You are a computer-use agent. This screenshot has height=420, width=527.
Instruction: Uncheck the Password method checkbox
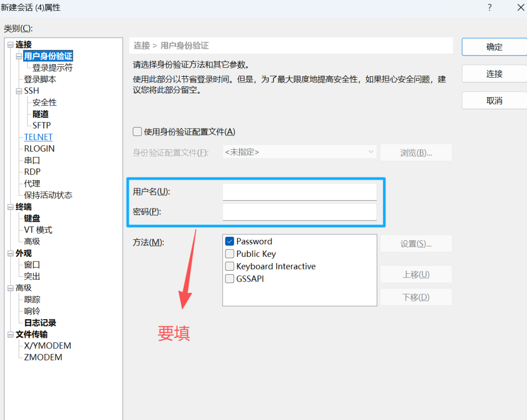[x=230, y=241]
